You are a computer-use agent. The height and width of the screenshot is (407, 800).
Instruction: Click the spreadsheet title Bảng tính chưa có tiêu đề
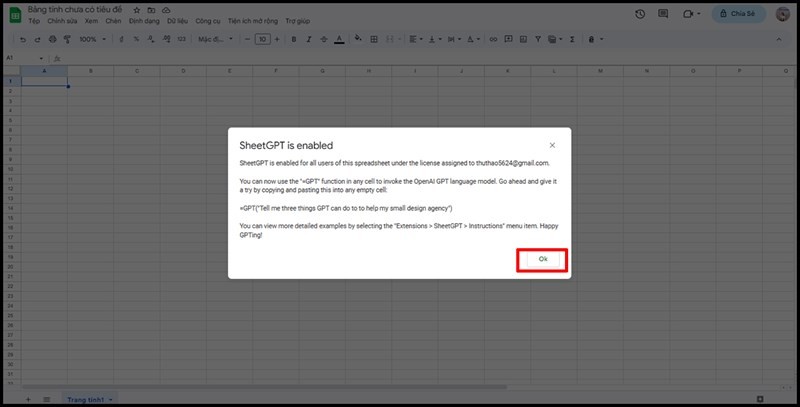pos(75,10)
